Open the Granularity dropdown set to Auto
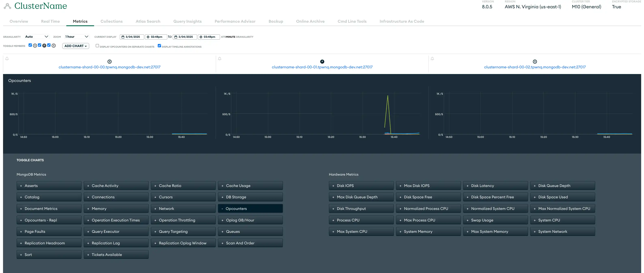 click(36, 37)
